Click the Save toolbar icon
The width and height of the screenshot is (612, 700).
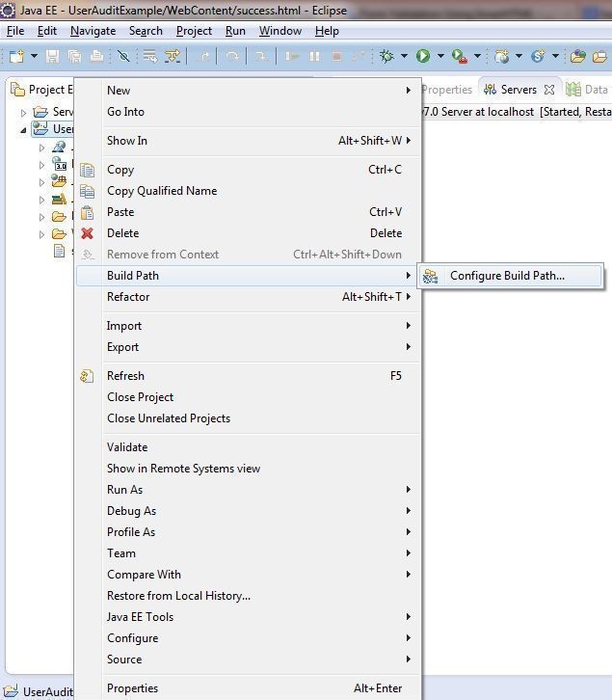(52, 56)
